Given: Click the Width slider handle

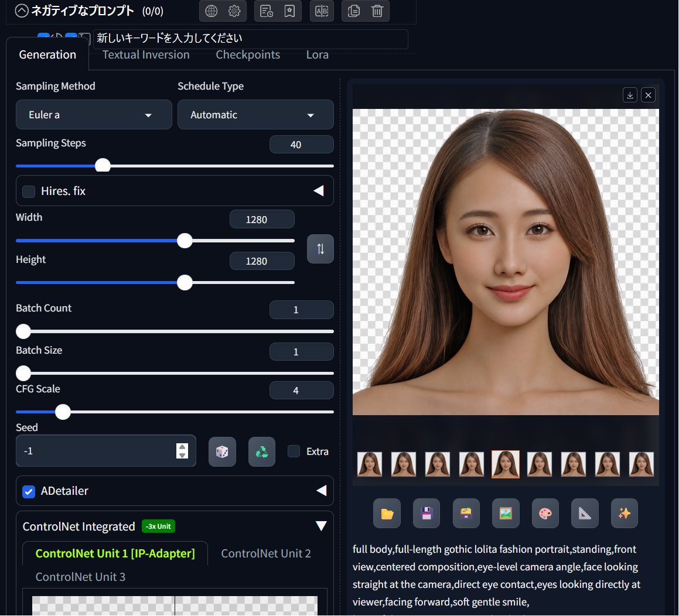Looking at the screenshot, I should coord(185,241).
